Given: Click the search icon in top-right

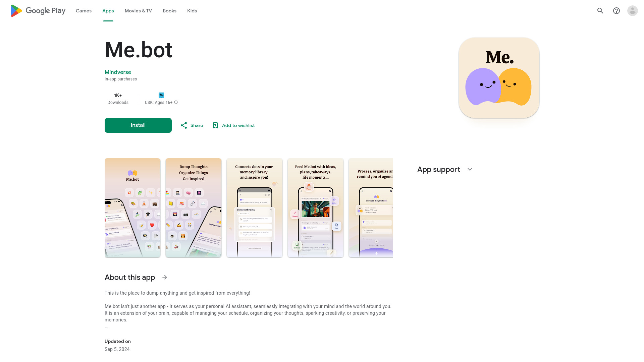Looking at the screenshot, I should [601, 11].
